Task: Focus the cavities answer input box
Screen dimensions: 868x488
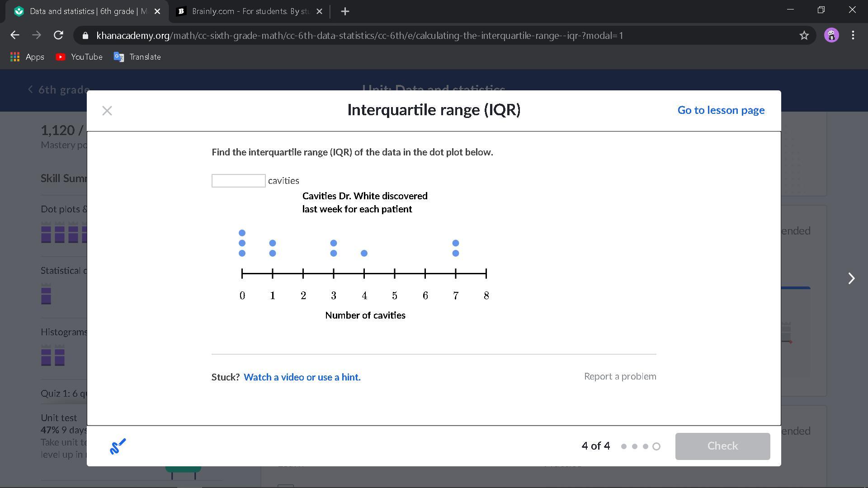Action: click(x=238, y=181)
